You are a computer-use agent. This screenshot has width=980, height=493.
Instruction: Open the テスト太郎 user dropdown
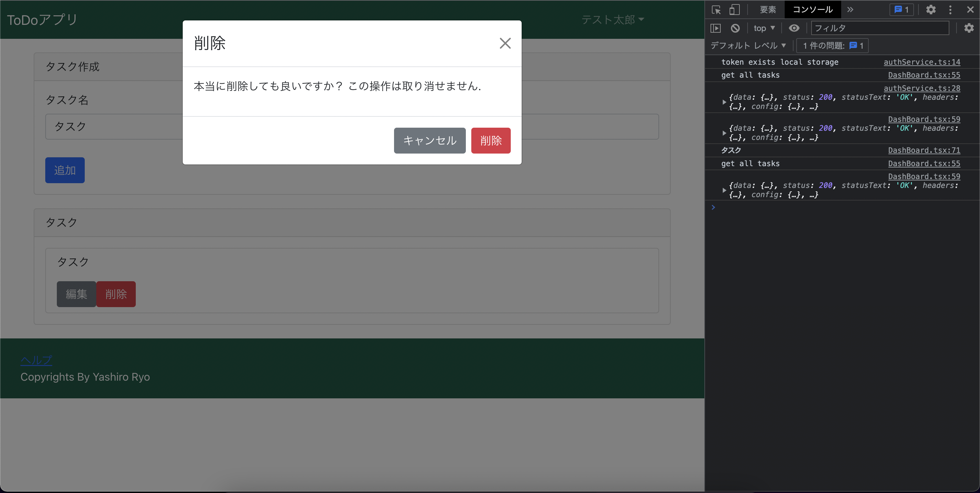pyautogui.click(x=612, y=19)
